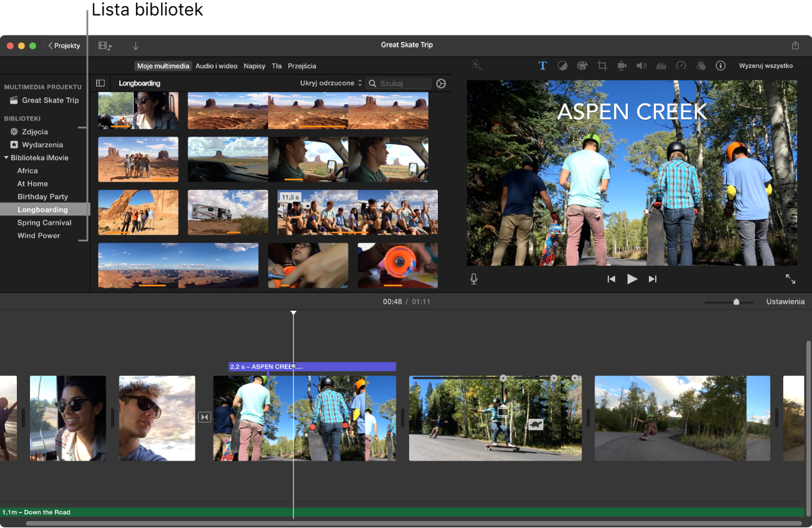Collapse the Biblioteka iMovie tree

click(6, 158)
